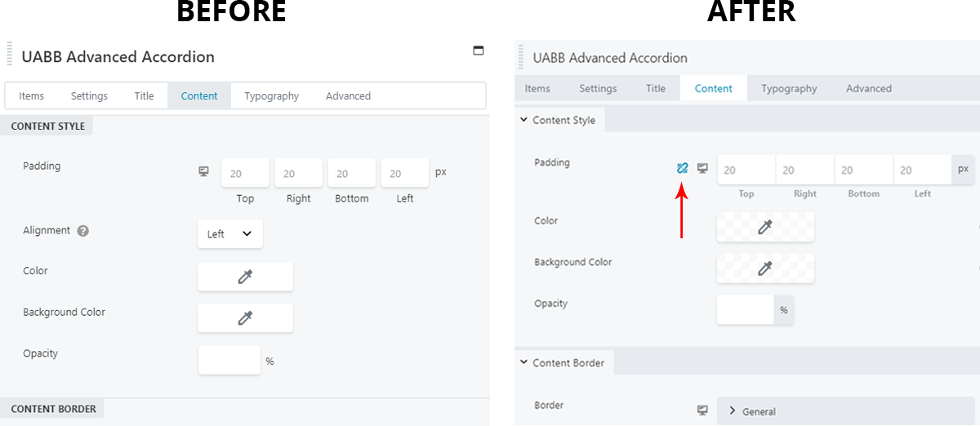Click responsive device icon beside left panel Padding
This screenshot has width=980, height=426.
204,172
